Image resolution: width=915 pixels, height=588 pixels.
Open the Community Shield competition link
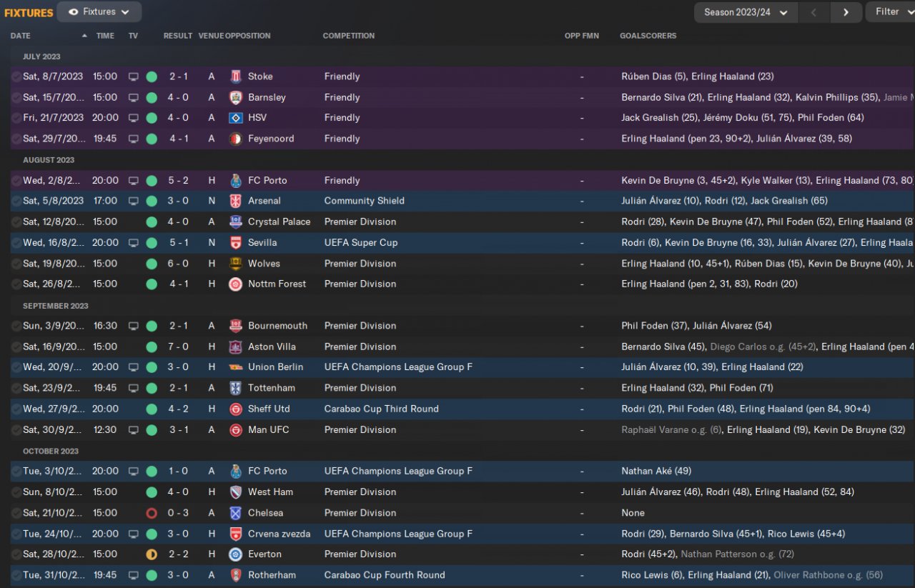click(x=365, y=201)
